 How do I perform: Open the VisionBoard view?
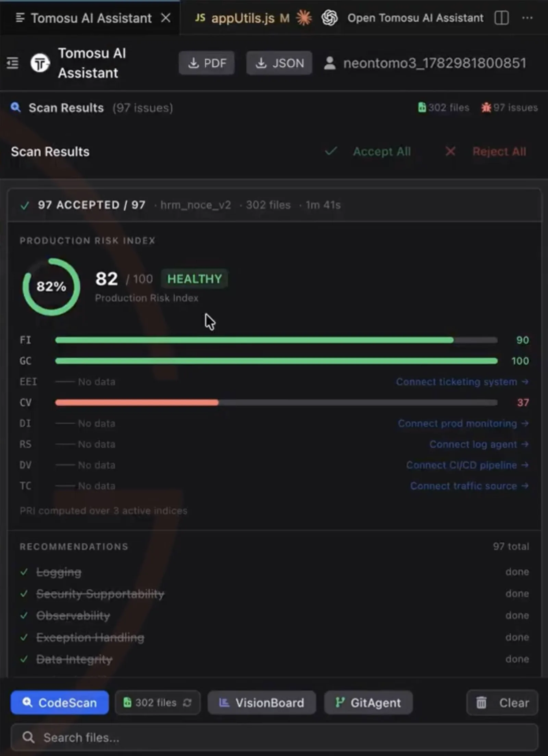pyautogui.click(x=262, y=703)
